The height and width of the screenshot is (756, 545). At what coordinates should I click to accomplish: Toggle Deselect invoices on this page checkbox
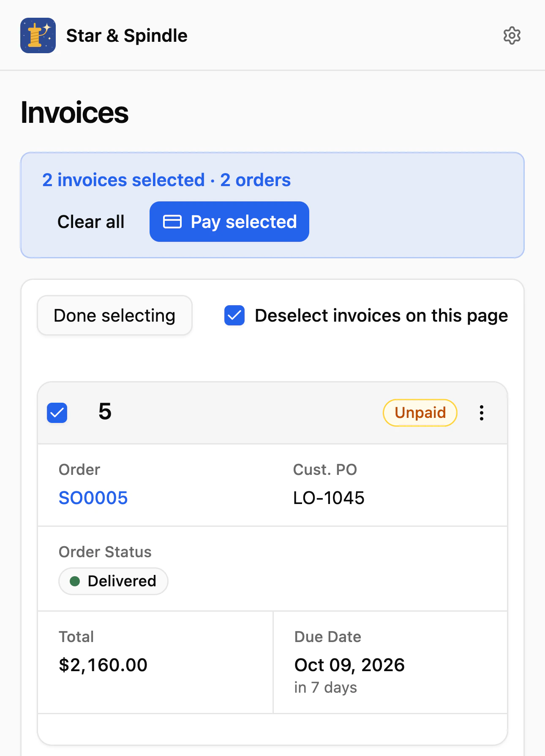(234, 315)
